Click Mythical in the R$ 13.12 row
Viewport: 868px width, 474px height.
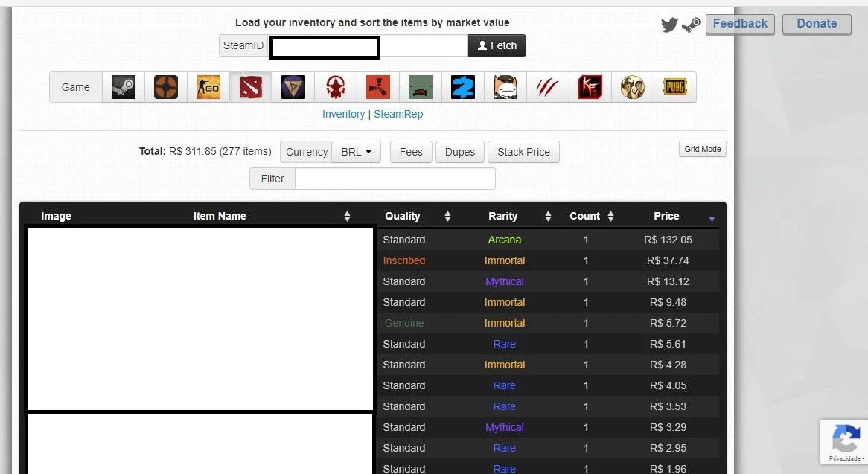[504, 281]
